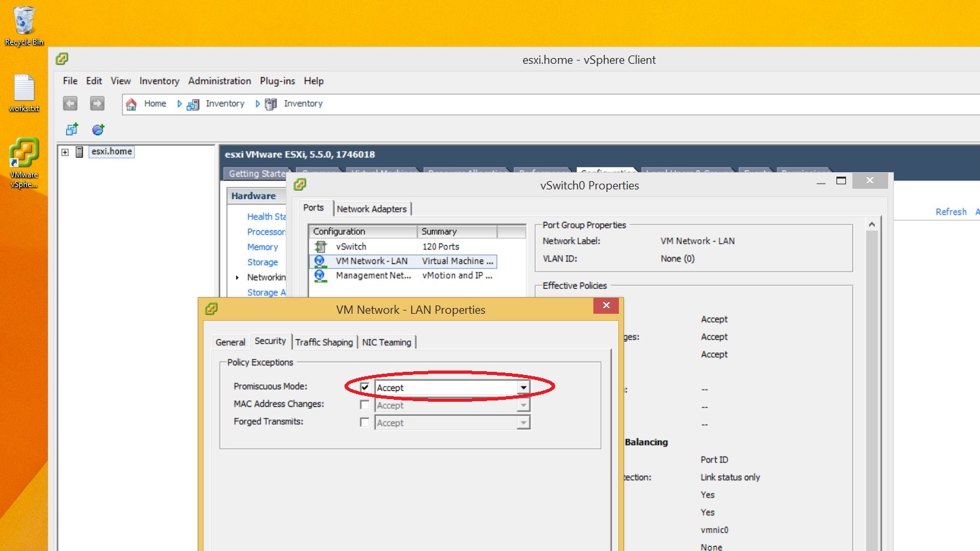The width and height of the screenshot is (980, 551).
Task: Select the VM Network - LAN port group icon
Action: click(x=320, y=261)
